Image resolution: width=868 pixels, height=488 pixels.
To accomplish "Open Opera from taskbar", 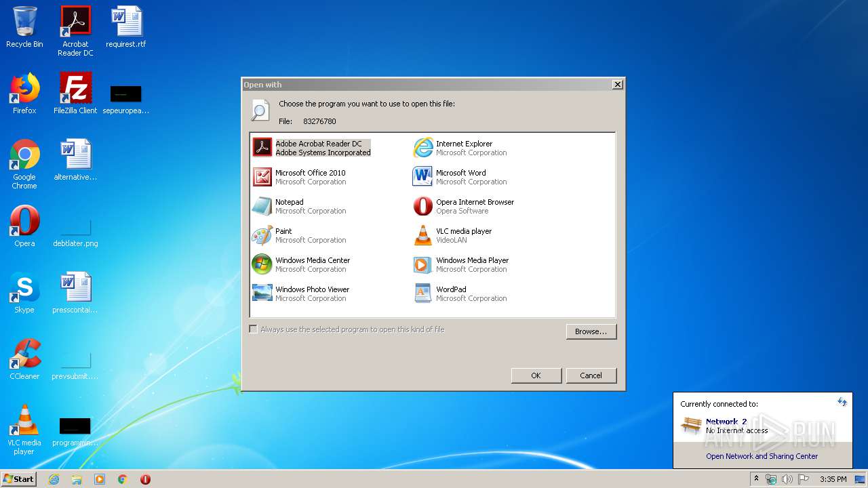I will click(x=145, y=479).
